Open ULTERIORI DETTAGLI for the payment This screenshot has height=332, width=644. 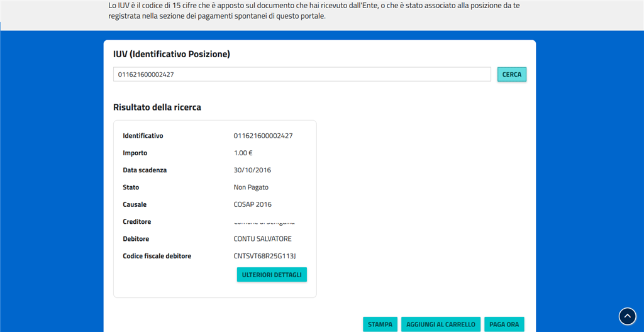[272, 275]
